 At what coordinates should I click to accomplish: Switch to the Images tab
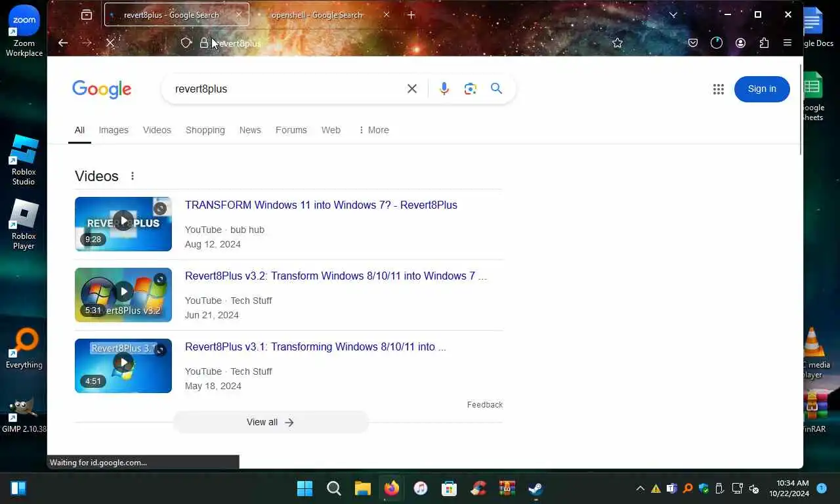click(114, 130)
